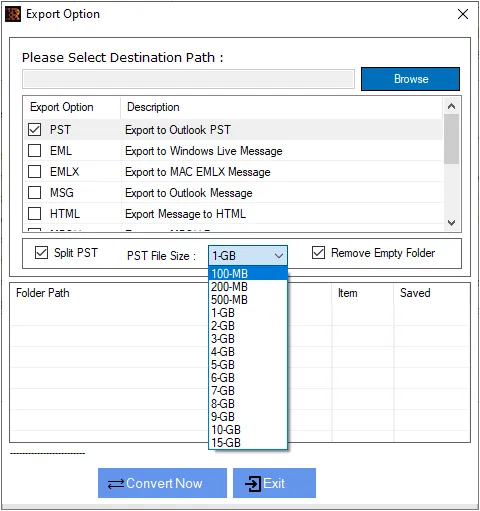Uncheck the PST export option
Image resolution: width=480 pixels, height=511 pixels.
[35, 130]
